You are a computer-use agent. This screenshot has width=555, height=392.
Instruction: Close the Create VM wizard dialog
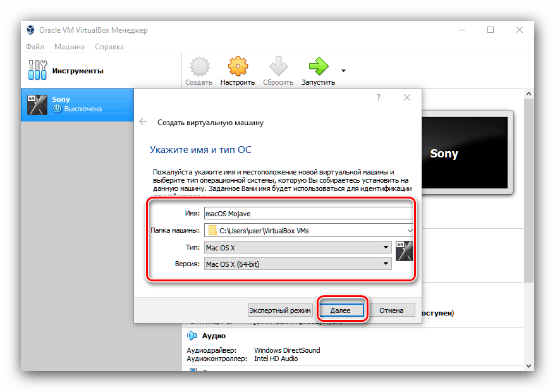pyautogui.click(x=407, y=97)
